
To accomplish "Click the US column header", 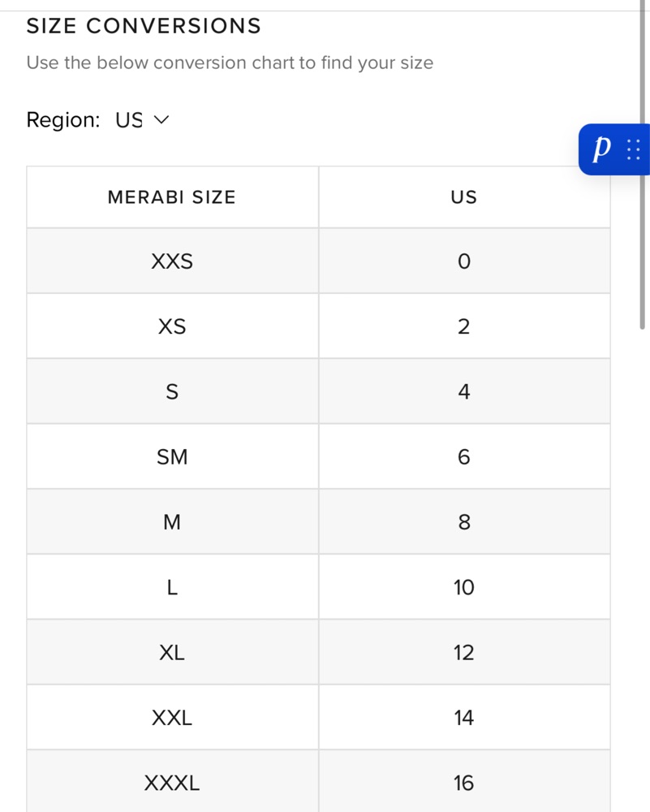I will 464,197.
